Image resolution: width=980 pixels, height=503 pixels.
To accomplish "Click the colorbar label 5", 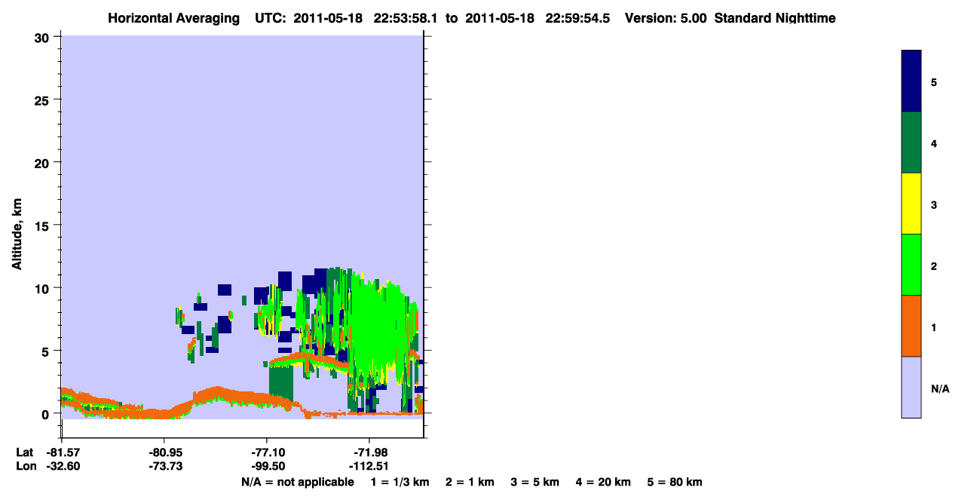I will [x=934, y=81].
